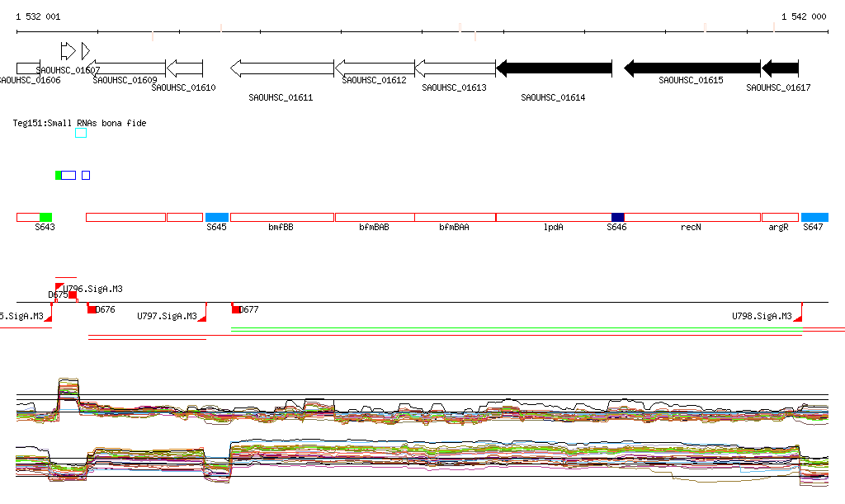Click the D675 red marker

tap(73, 294)
